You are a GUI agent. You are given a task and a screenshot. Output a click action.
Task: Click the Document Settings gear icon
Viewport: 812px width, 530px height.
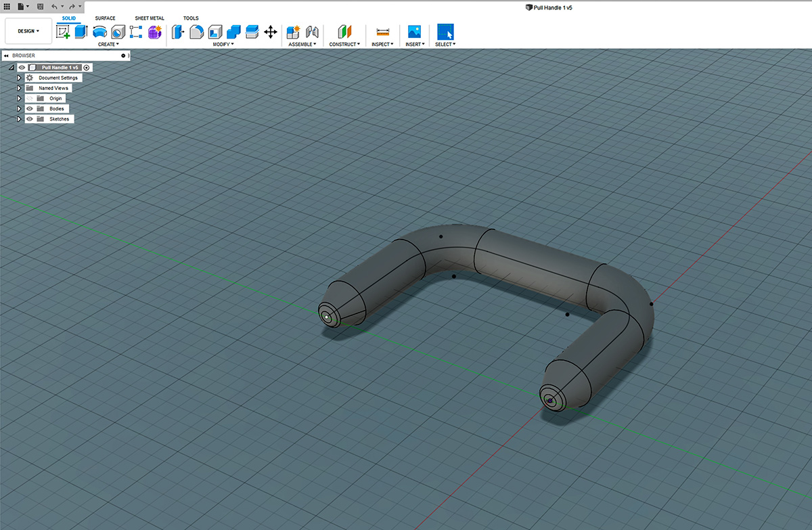(30, 78)
